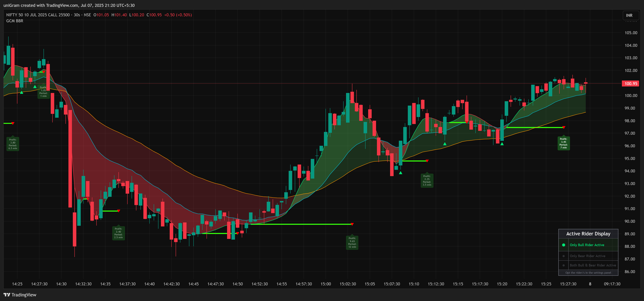Click the 105.00 price scale label
This screenshot has width=644, height=301.
coord(631,33)
